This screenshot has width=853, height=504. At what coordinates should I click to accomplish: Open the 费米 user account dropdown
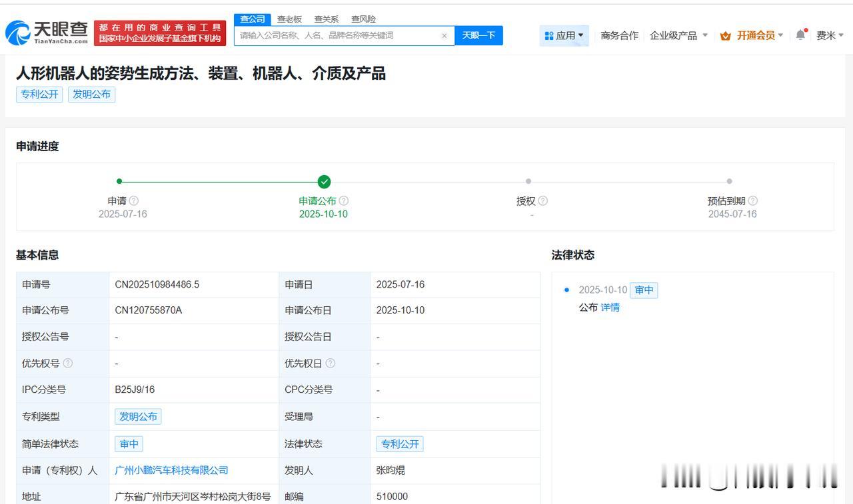pos(830,36)
